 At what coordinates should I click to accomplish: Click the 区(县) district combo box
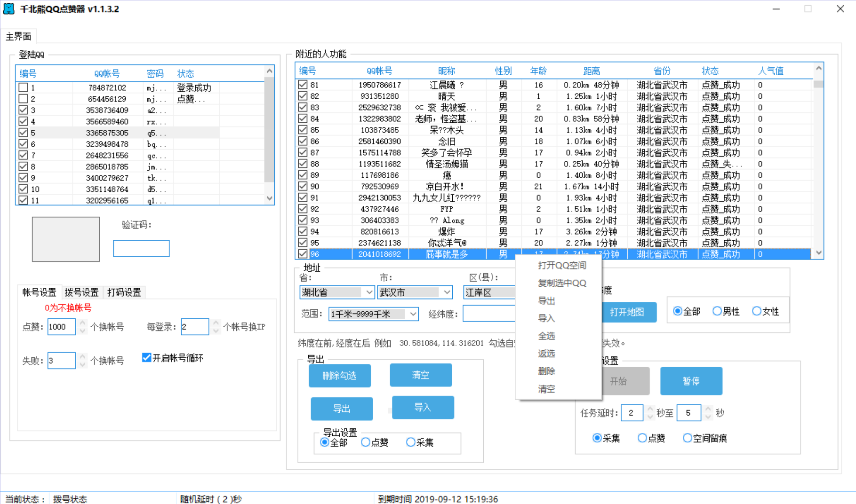pyautogui.click(x=489, y=292)
